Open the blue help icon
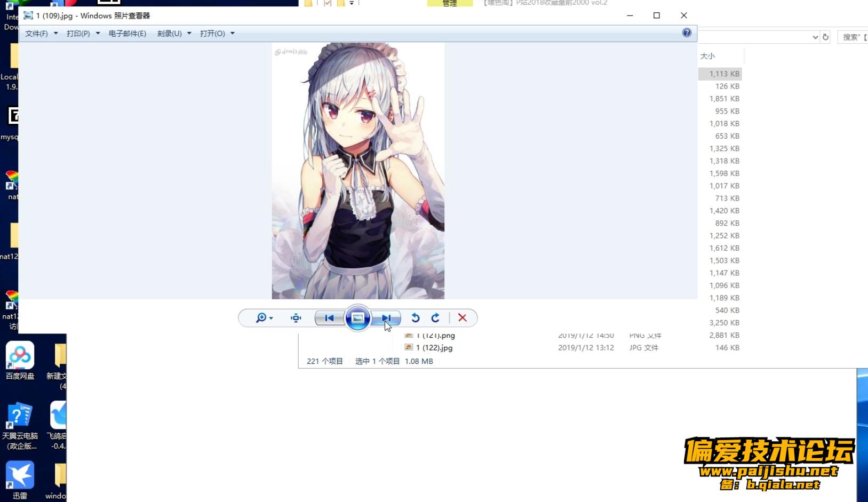The height and width of the screenshot is (502, 868). (x=687, y=33)
